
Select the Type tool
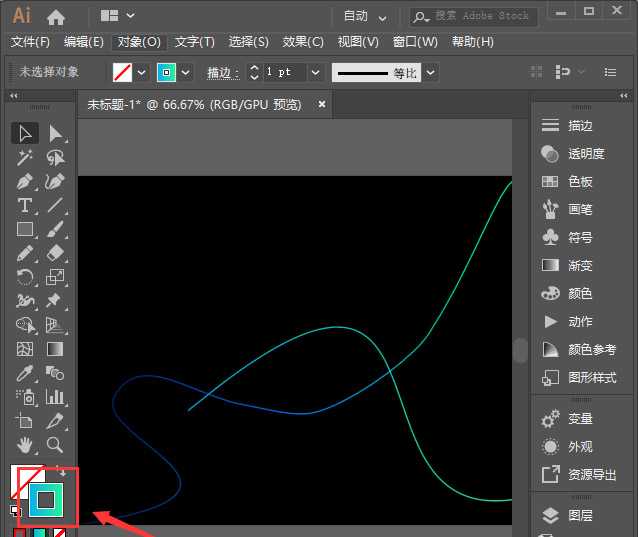click(x=26, y=205)
